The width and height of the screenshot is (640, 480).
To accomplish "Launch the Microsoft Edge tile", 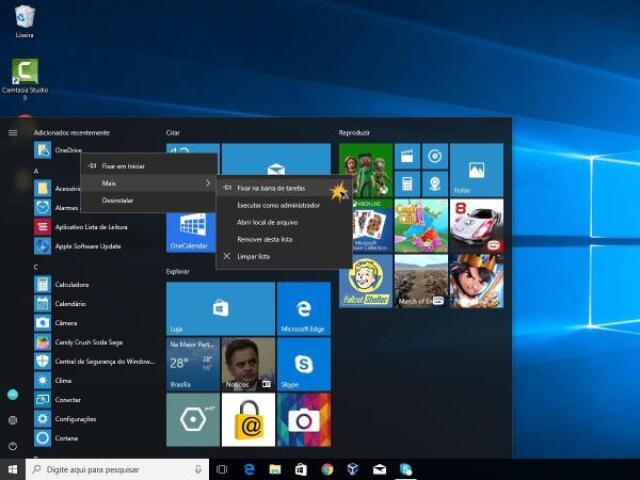I will pos(304,309).
